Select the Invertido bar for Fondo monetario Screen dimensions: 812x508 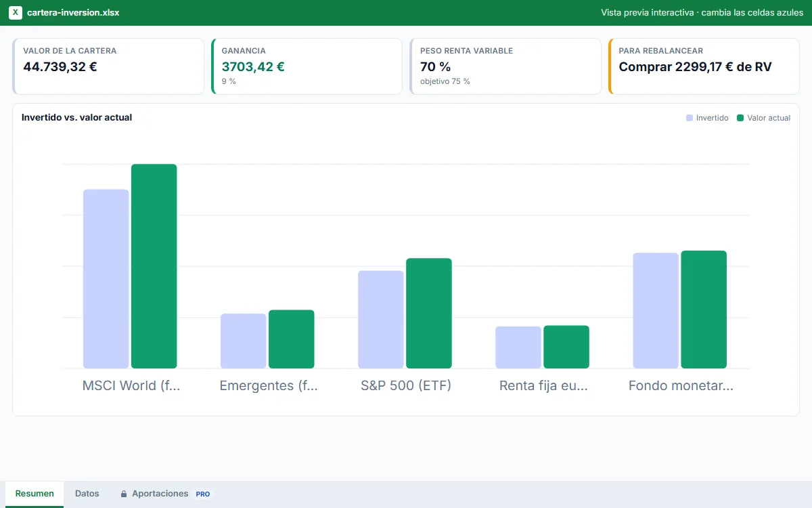pos(656,311)
